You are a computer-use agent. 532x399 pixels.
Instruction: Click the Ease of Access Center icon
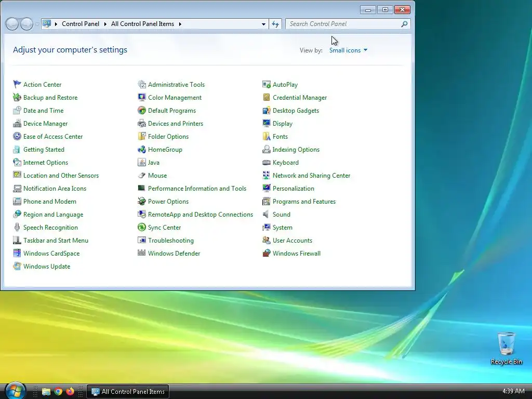pos(17,137)
